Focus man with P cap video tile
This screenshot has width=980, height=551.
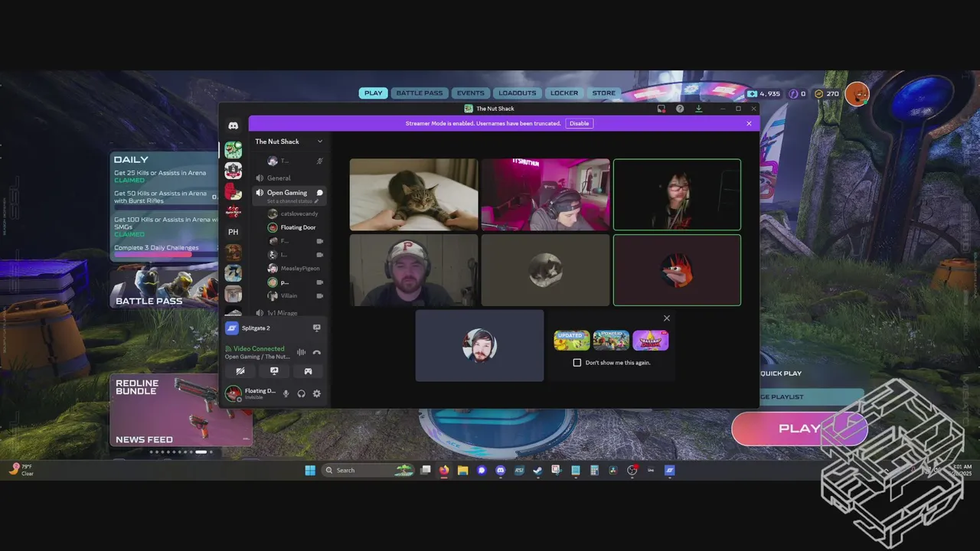413,270
